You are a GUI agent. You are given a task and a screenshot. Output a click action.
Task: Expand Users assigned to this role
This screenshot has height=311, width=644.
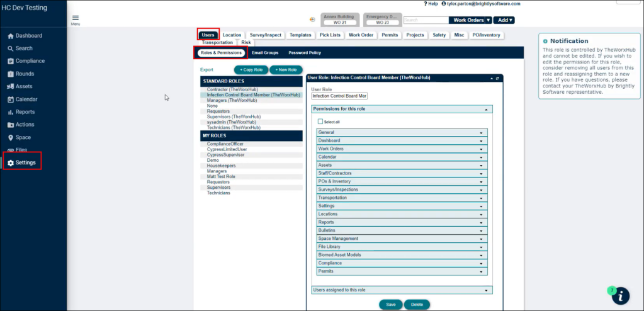point(402,290)
